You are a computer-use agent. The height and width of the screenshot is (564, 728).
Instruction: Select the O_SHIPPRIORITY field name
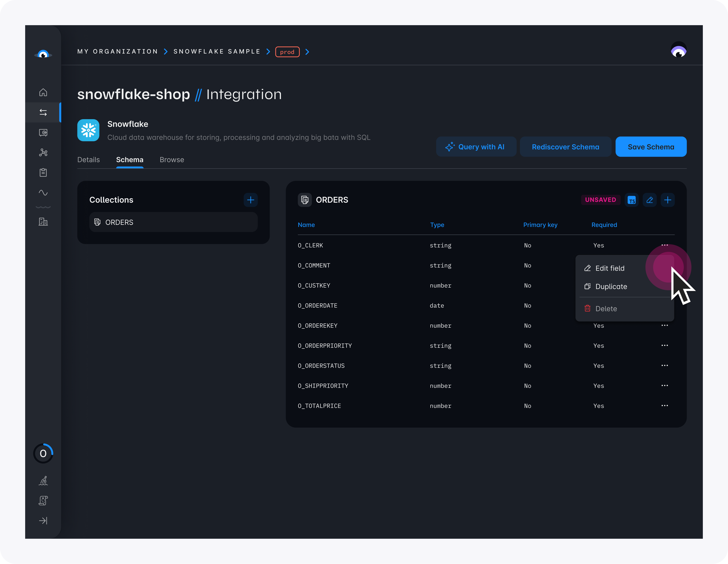[x=323, y=386]
